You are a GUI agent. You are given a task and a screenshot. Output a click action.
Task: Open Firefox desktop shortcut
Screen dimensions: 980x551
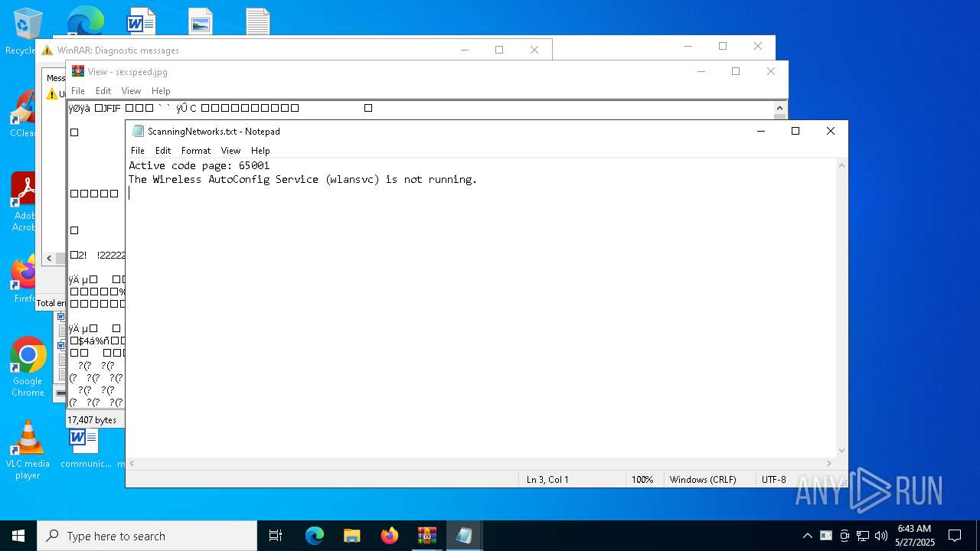pos(24,280)
